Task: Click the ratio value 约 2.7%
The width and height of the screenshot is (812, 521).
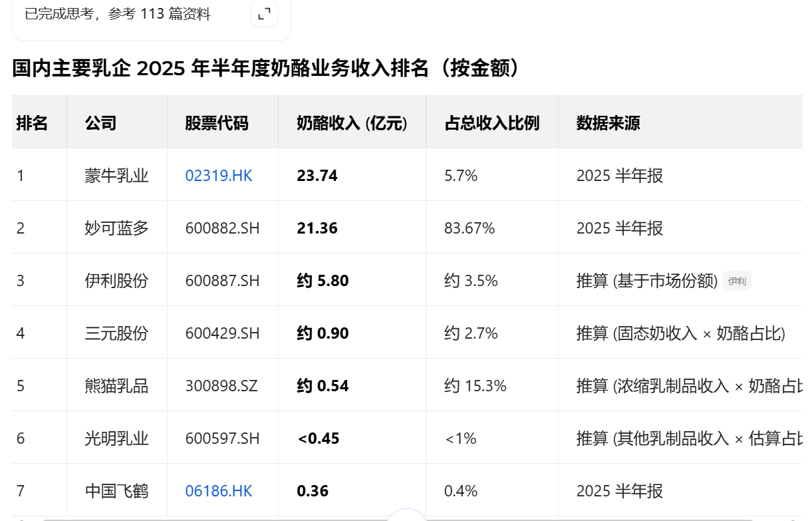Action: click(471, 333)
